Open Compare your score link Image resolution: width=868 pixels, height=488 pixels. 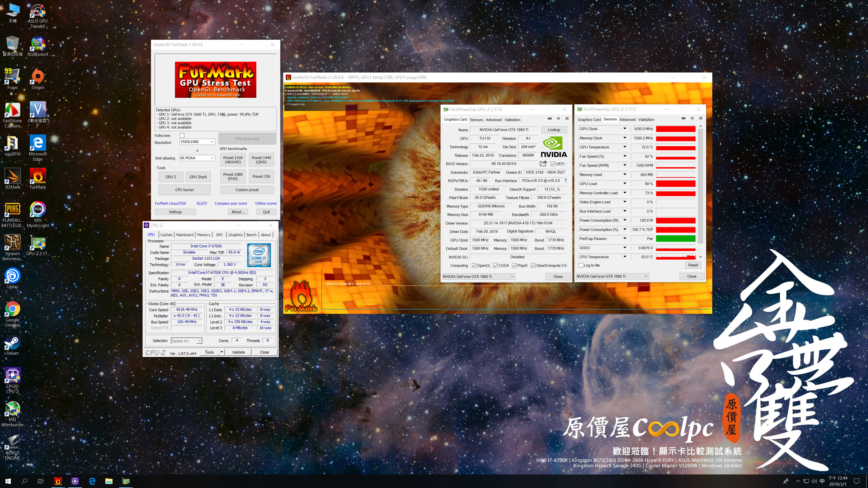point(231,203)
